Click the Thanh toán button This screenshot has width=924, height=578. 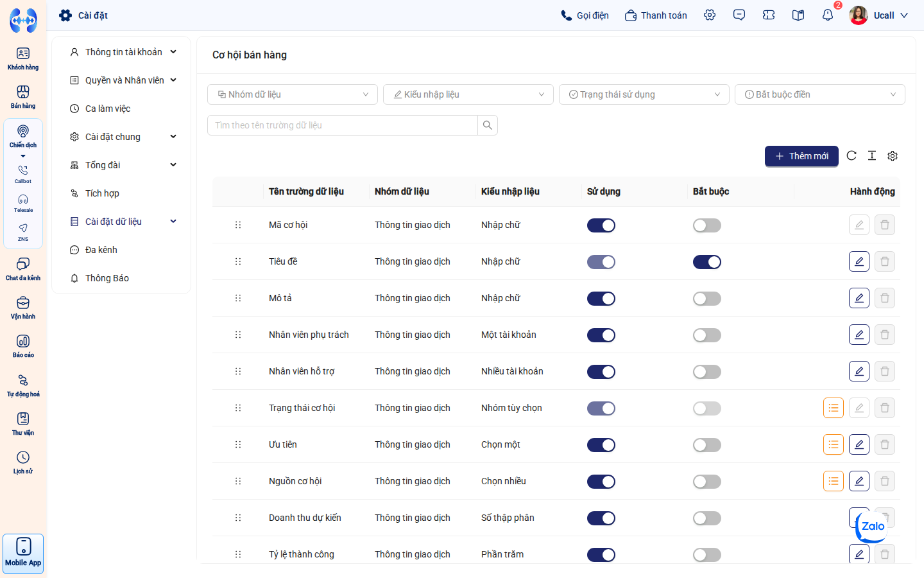pos(656,15)
